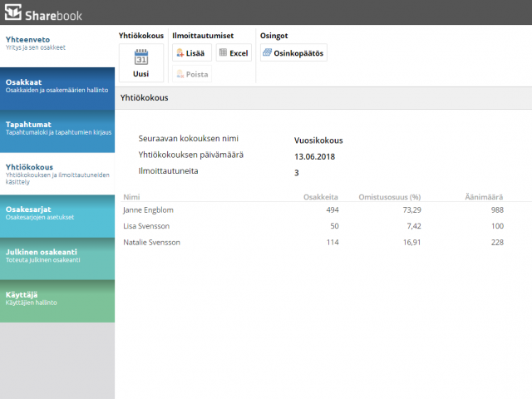532x399 pixels.
Task: Click the Sharebook title text
Action: [53, 16]
